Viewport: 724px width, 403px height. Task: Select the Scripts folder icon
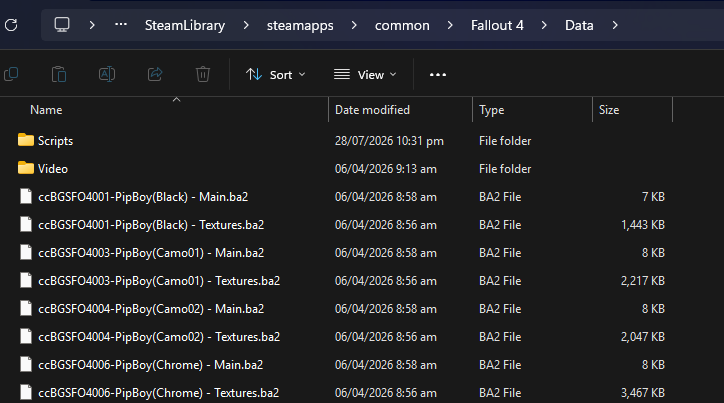click(26, 140)
